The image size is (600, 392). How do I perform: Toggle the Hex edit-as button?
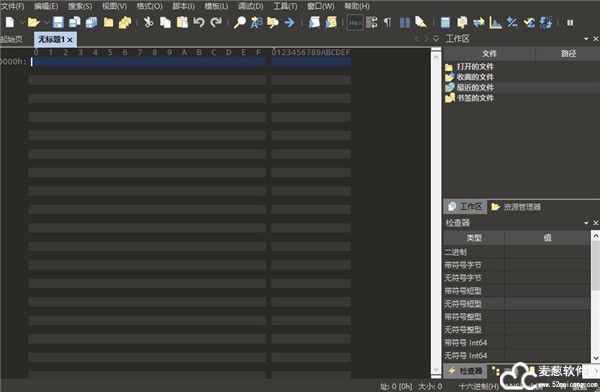(x=355, y=23)
